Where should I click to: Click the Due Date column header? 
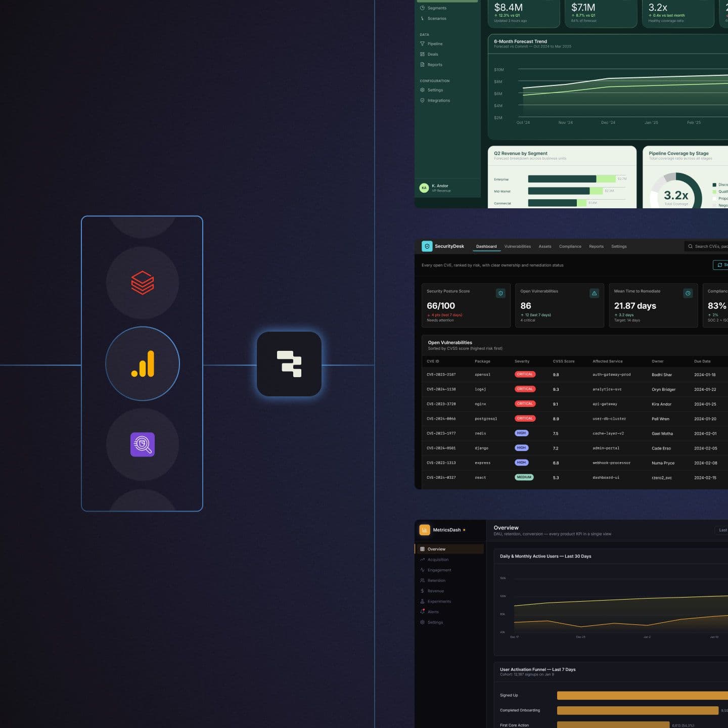(x=702, y=361)
